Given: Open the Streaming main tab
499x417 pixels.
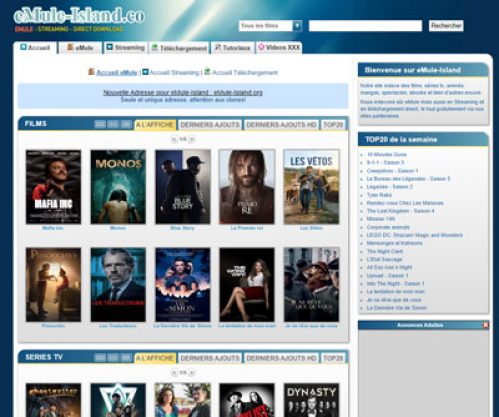Looking at the screenshot, I should point(125,48).
